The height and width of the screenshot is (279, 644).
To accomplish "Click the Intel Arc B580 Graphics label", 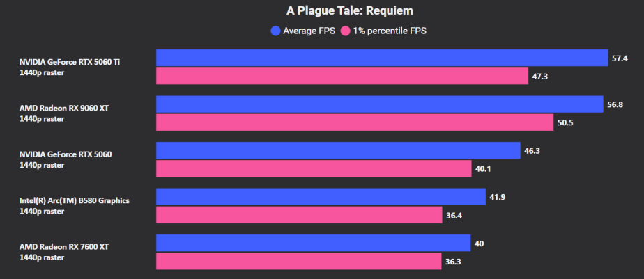I will [x=75, y=200].
